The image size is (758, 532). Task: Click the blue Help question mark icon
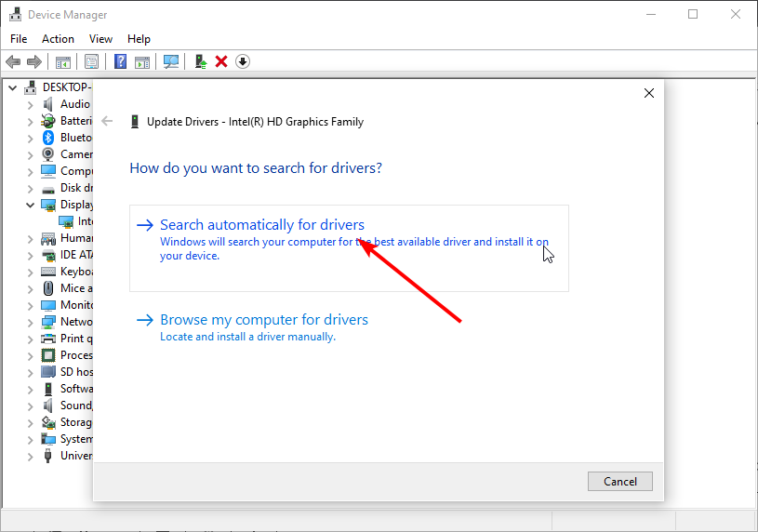[x=120, y=62]
